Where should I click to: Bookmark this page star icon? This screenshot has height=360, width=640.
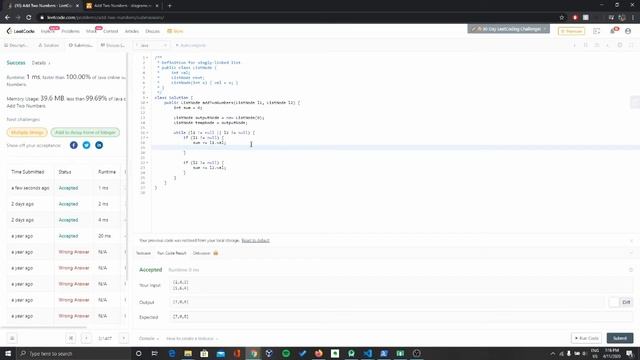click(562, 18)
